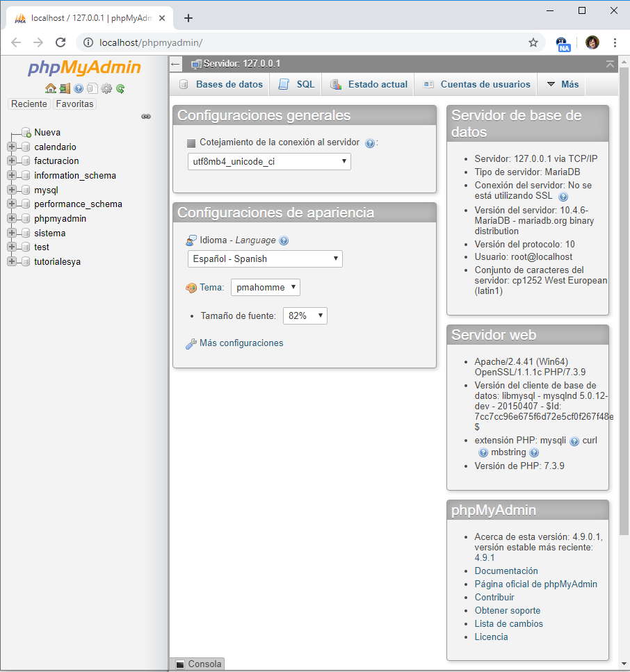Open the Bases de datos tab
This screenshot has height=672, width=630.
(221, 84)
